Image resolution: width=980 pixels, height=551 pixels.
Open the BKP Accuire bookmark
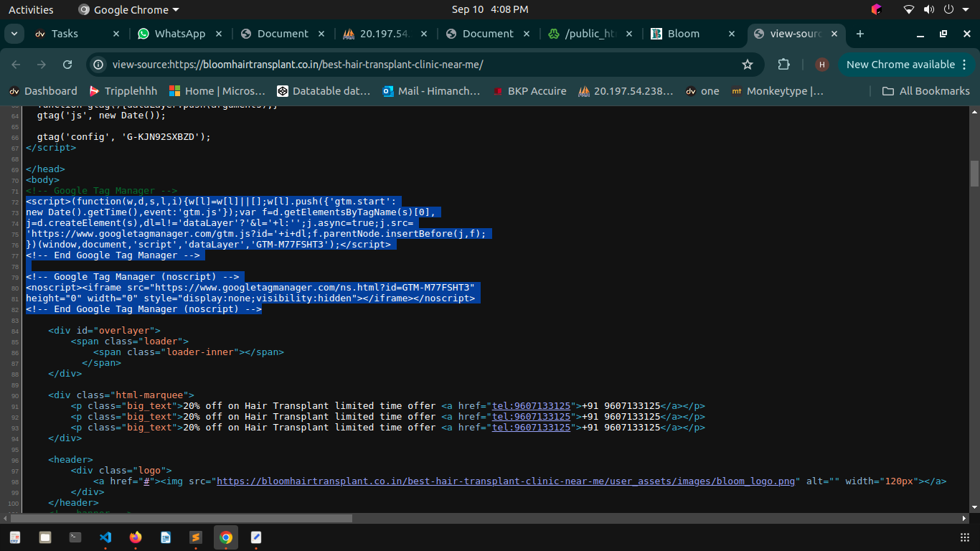point(529,91)
